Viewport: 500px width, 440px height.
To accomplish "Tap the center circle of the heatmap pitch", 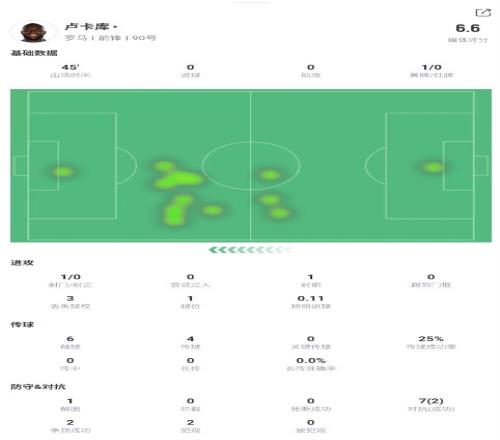I will tap(251, 166).
